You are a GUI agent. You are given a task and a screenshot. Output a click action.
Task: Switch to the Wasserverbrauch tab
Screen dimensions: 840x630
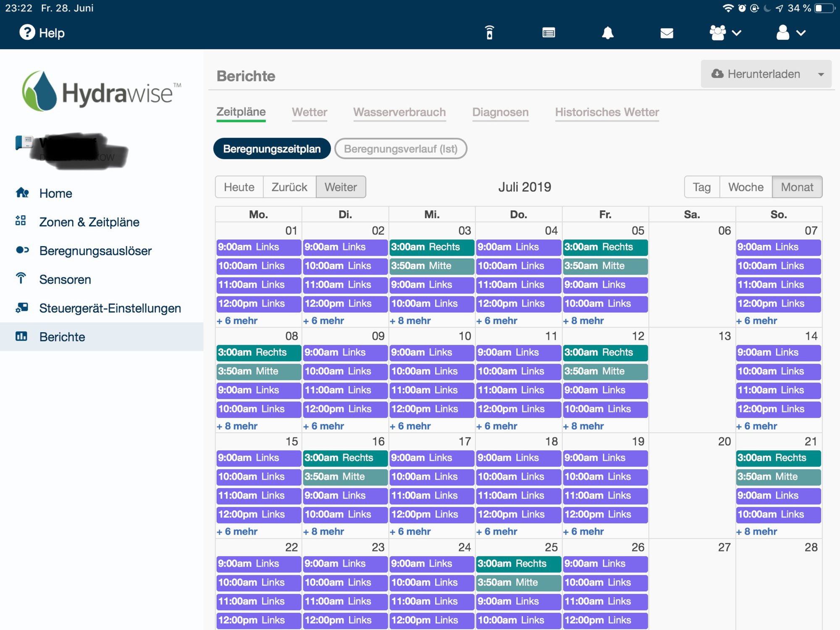coord(399,112)
